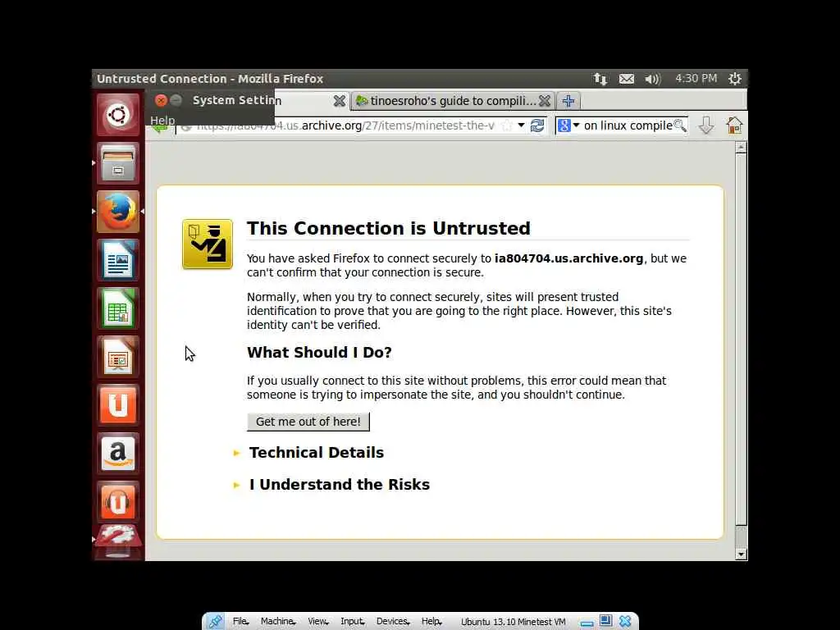Launch LibreOffice Calc from the launcher
The height and width of the screenshot is (630, 840).
118,308
